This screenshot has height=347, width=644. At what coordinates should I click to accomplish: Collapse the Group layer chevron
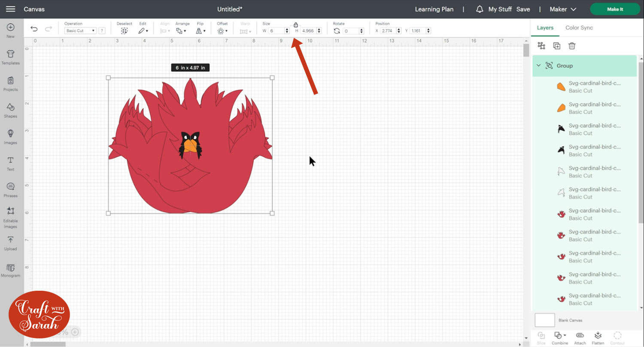pyautogui.click(x=538, y=66)
